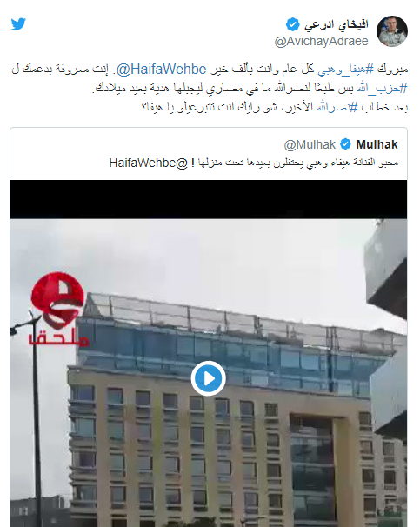420x527 pixels.
Task: Play the embedded video
Action: (x=209, y=378)
